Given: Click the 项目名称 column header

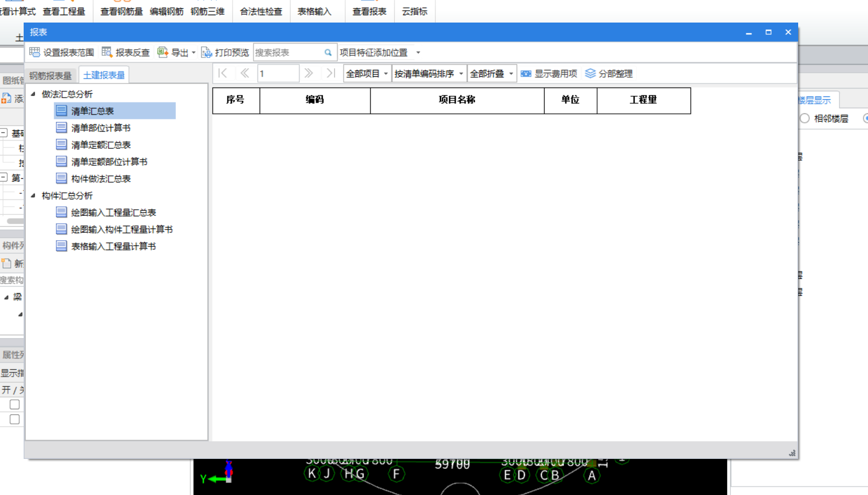Looking at the screenshot, I should [x=457, y=100].
